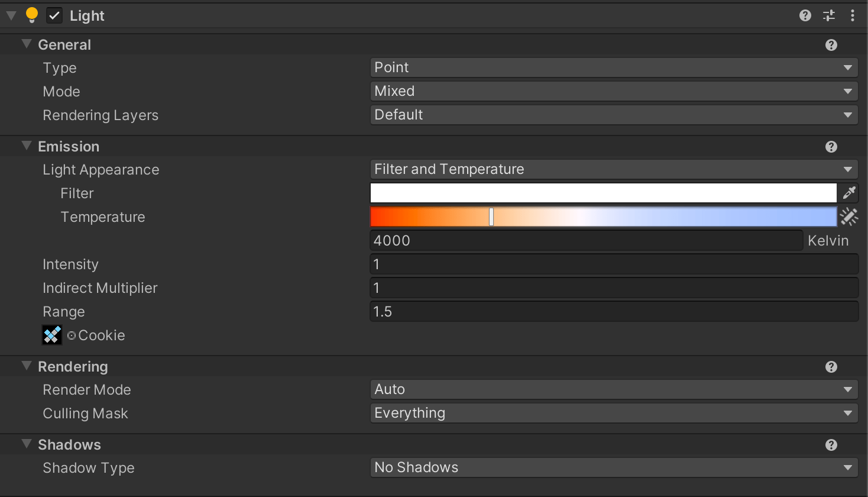868x497 pixels.
Task: Open the Shadow Type dropdown
Action: pyautogui.click(x=614, y=467)
